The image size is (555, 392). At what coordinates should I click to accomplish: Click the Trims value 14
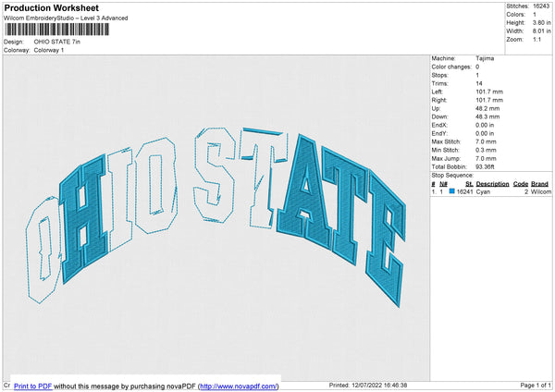click(x=479, y=83)
